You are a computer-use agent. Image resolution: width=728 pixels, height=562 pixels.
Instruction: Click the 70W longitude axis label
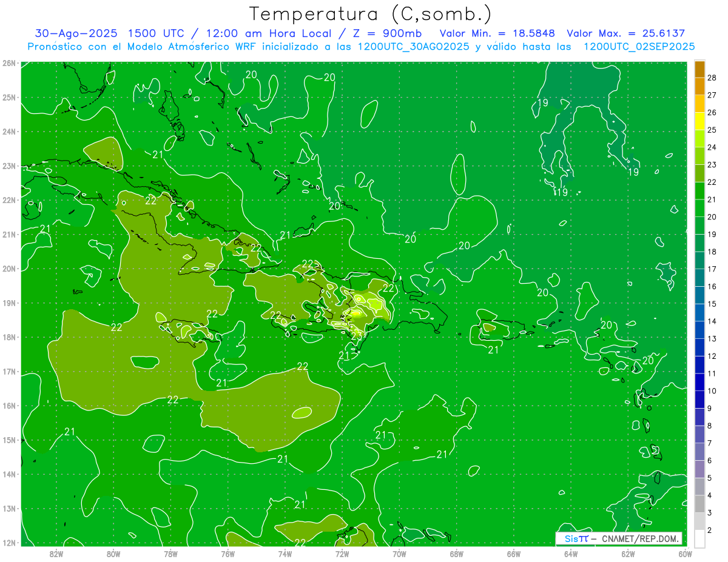tap(399, 554)
